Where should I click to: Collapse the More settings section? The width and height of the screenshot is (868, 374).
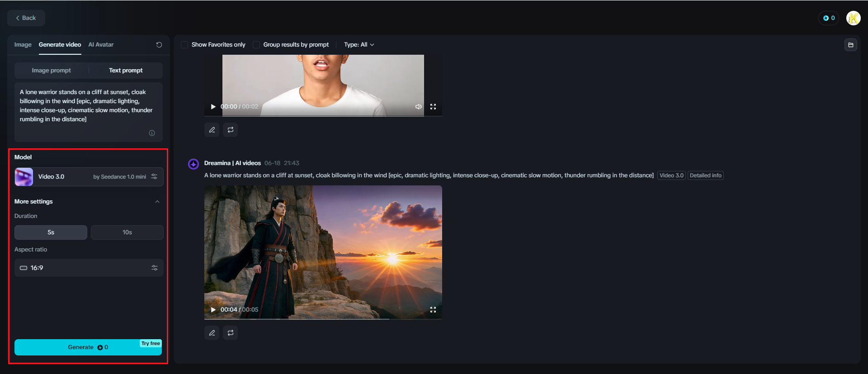(157, 202)
